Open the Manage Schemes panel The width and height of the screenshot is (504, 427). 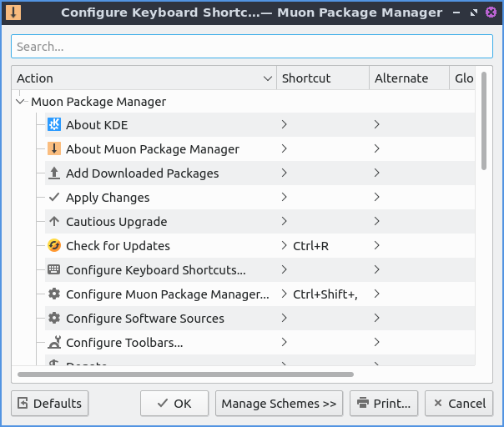tap(279, 404)
